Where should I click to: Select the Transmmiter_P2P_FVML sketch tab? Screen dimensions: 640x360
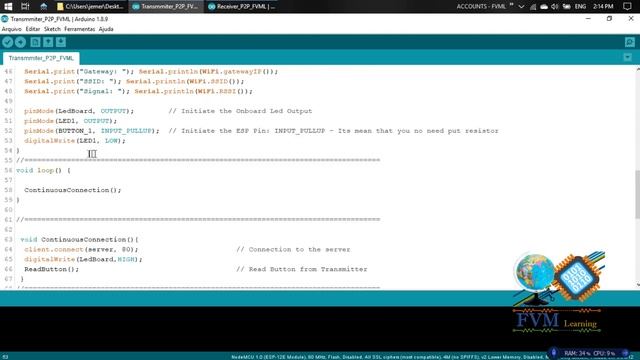click(x=41, y=58)
